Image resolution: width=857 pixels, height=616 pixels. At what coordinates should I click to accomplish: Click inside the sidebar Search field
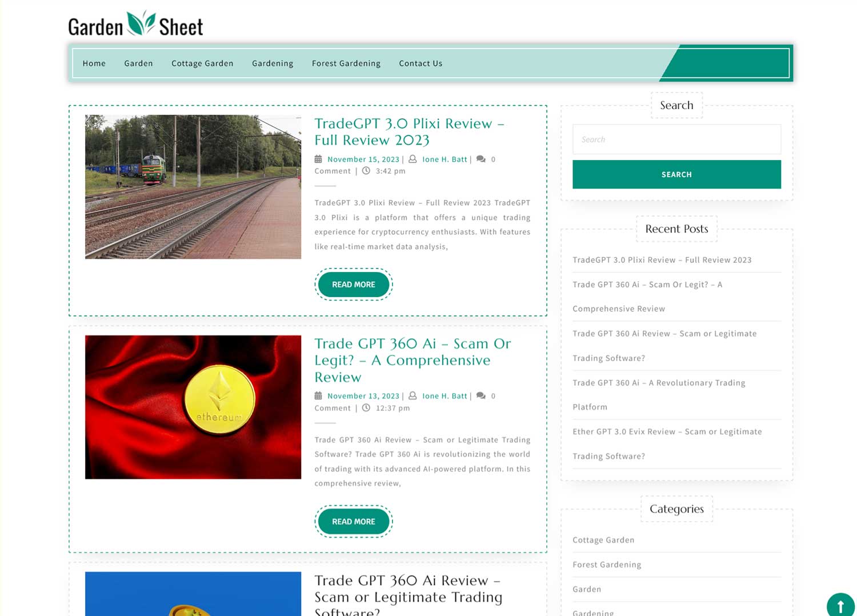tap(676, 139)
